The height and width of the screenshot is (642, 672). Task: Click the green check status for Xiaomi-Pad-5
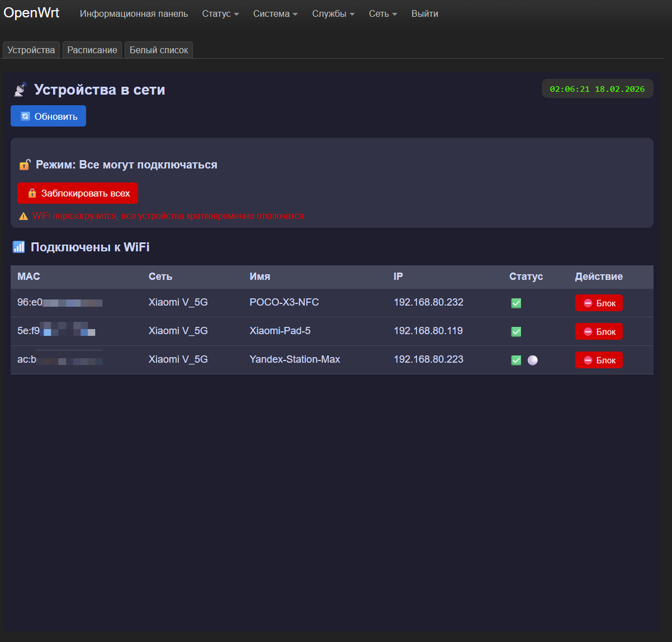[x=516, y=332]
